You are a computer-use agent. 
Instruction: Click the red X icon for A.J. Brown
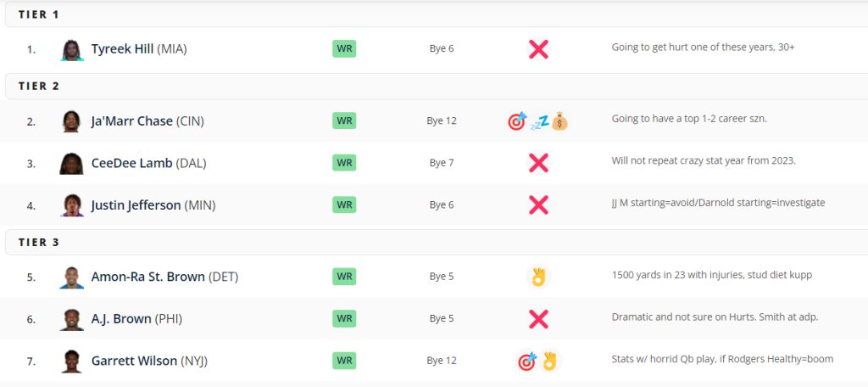pyautogui.click(x=538, y=319)
